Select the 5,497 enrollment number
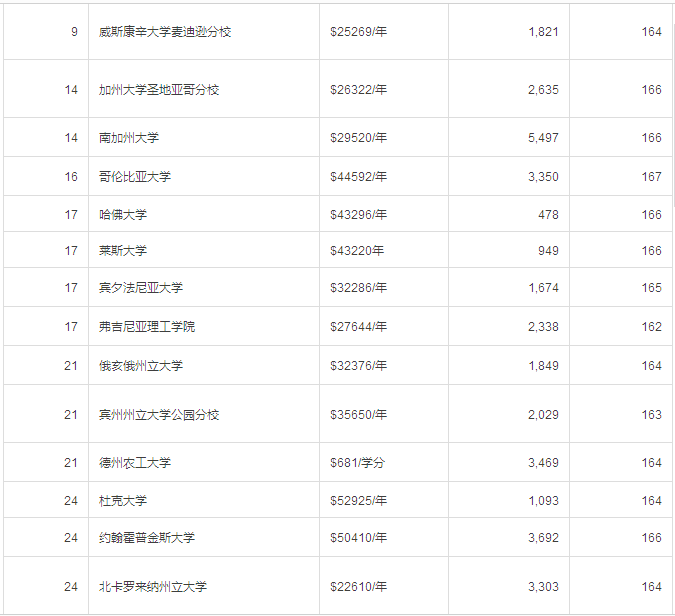This screenshot has width=675, height=616. click(542, 138)
